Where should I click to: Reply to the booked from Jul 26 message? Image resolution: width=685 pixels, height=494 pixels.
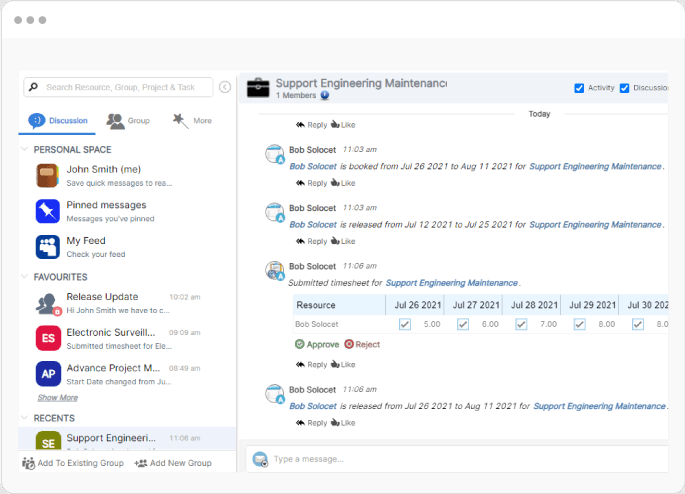(x=311, y=183)
